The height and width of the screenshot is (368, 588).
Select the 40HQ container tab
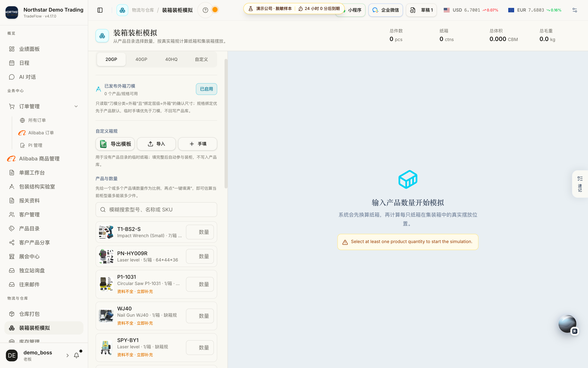(x=171, y=59)
